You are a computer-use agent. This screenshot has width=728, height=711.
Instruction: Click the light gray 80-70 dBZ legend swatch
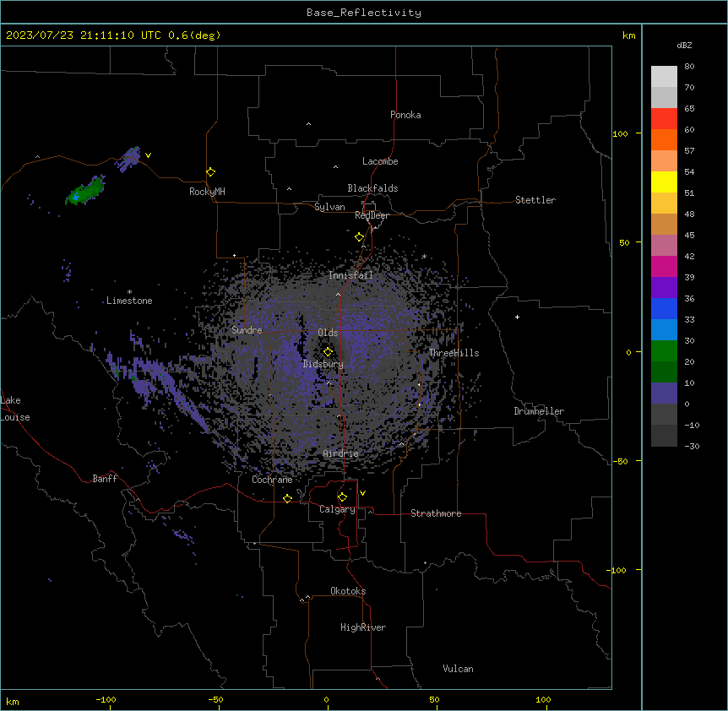click(664, 77)
